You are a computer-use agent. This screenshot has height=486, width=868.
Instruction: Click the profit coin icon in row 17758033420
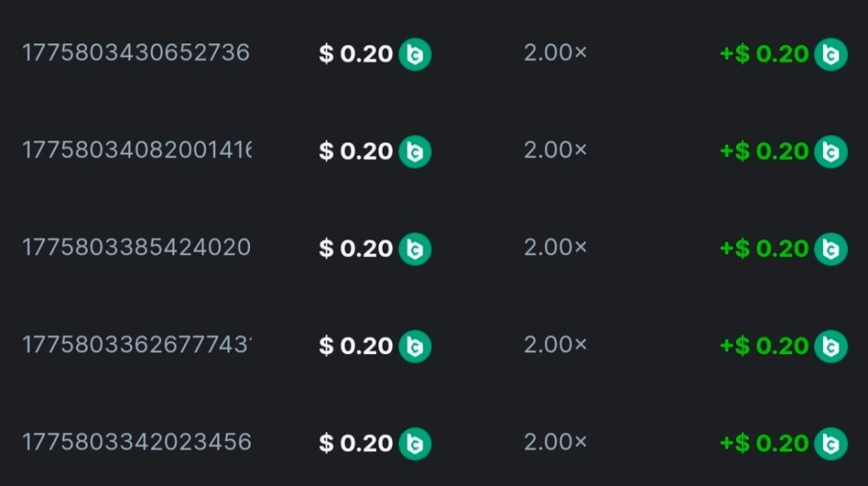(831, 443)
